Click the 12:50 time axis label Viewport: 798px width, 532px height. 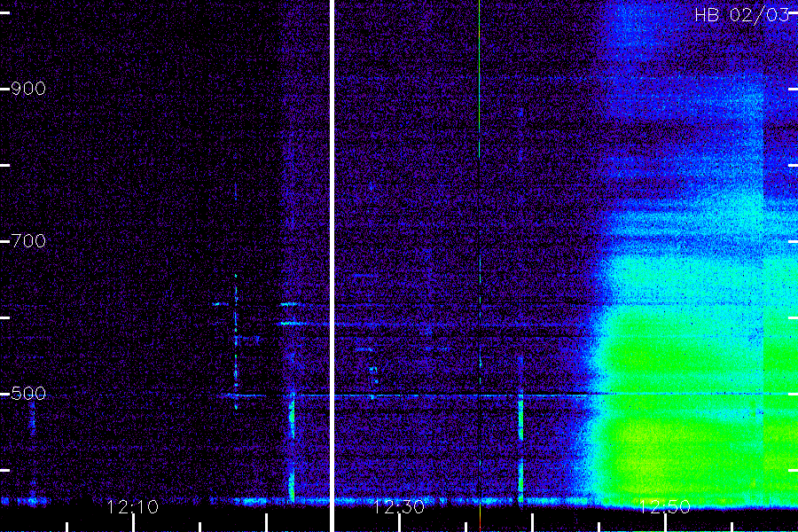point(665,506)
